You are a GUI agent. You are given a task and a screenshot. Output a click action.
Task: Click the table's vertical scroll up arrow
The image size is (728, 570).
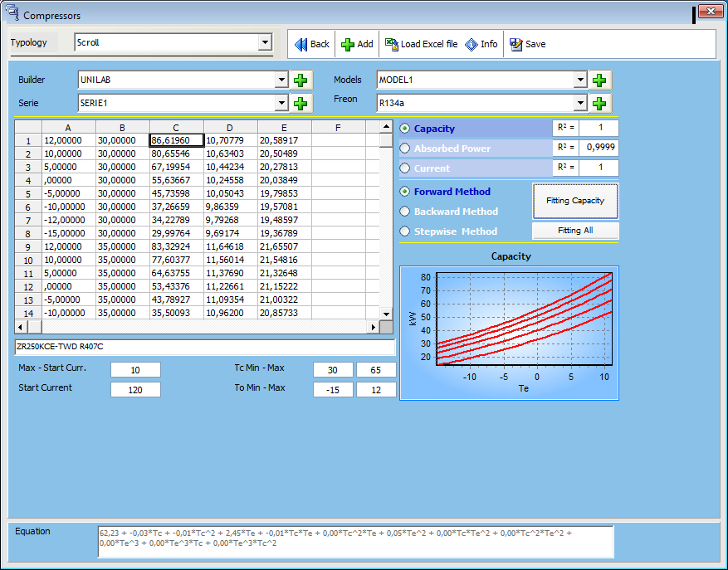[x=386, y=126]
